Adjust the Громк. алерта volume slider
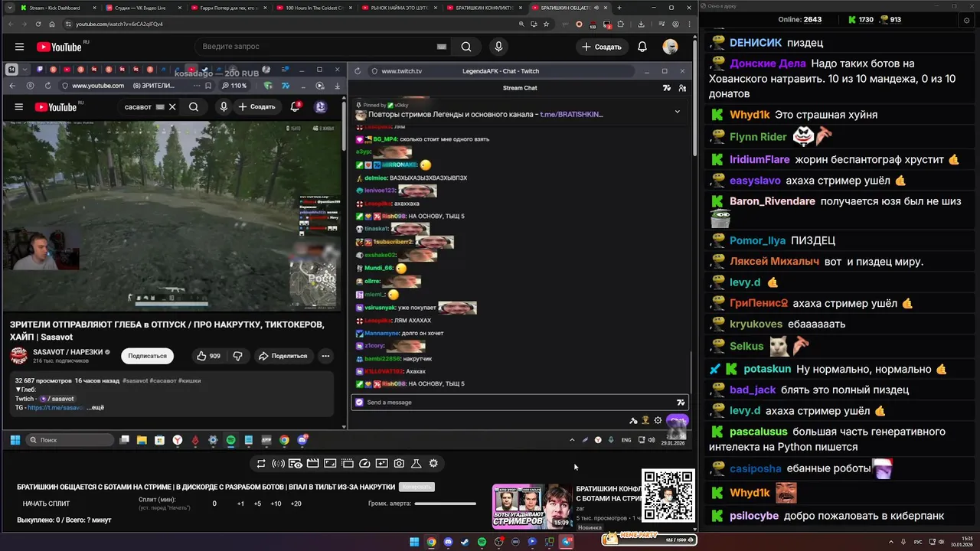980x551 pixels. point(446,504)
